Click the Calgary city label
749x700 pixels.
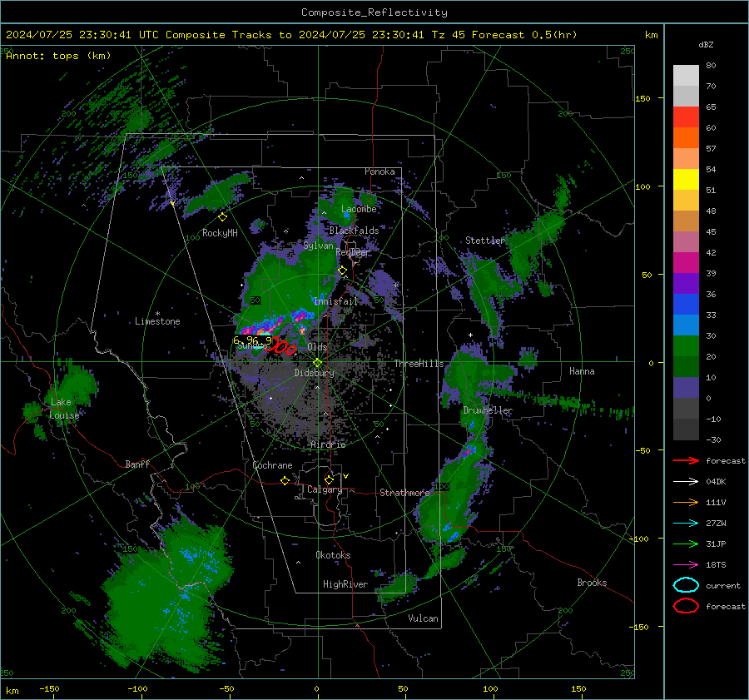click(325, 489)
